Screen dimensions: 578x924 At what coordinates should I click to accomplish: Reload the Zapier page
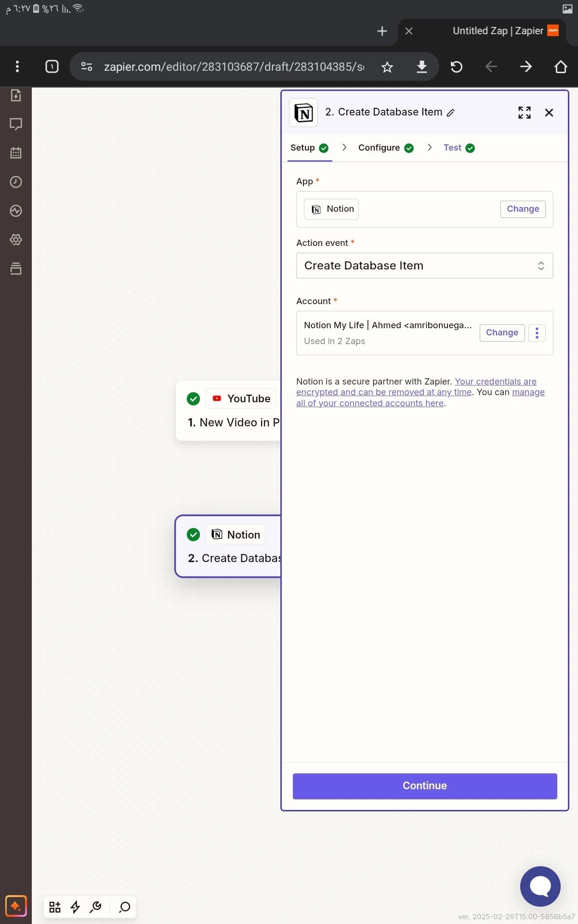point(457,66)
